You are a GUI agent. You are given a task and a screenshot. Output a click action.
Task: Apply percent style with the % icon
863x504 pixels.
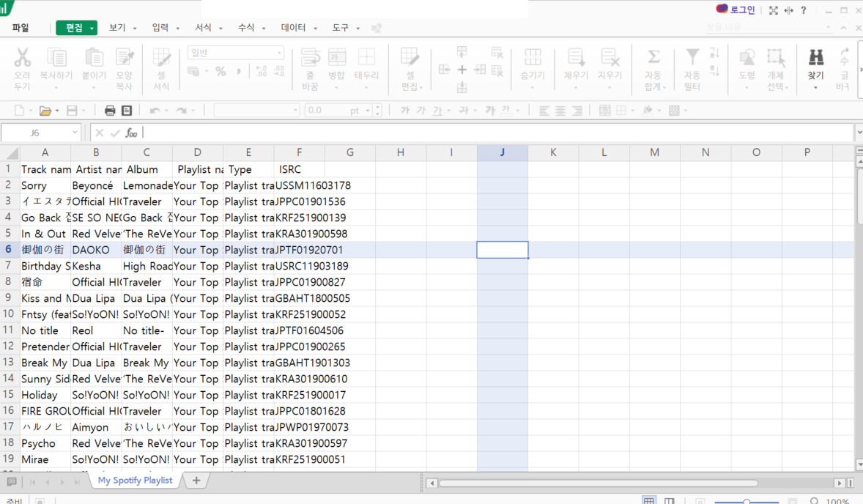[x=221, y=72]
